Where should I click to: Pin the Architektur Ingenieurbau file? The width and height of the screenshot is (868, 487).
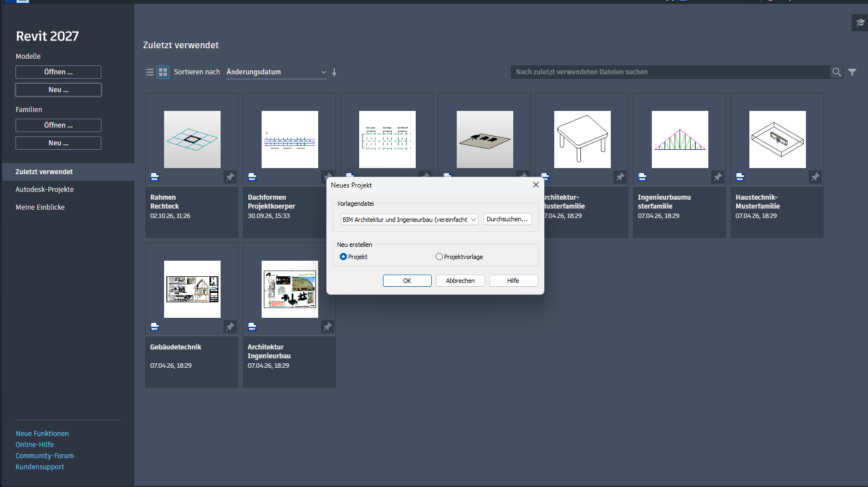pos(328,327)
